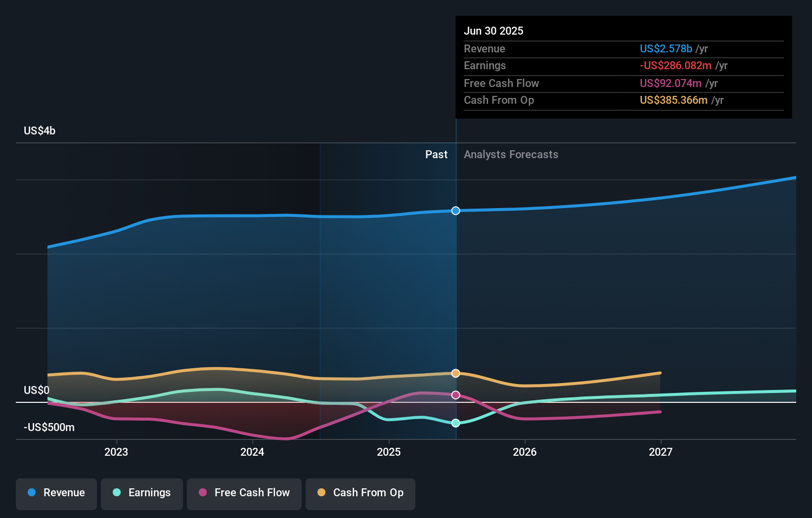This screenshot has height=518, width=812.
Task: Click the Cash From Op label in tooltip
Action: point(499,100)
